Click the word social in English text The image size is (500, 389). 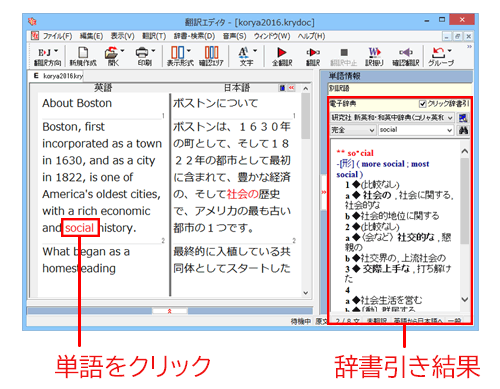(79, 228)
